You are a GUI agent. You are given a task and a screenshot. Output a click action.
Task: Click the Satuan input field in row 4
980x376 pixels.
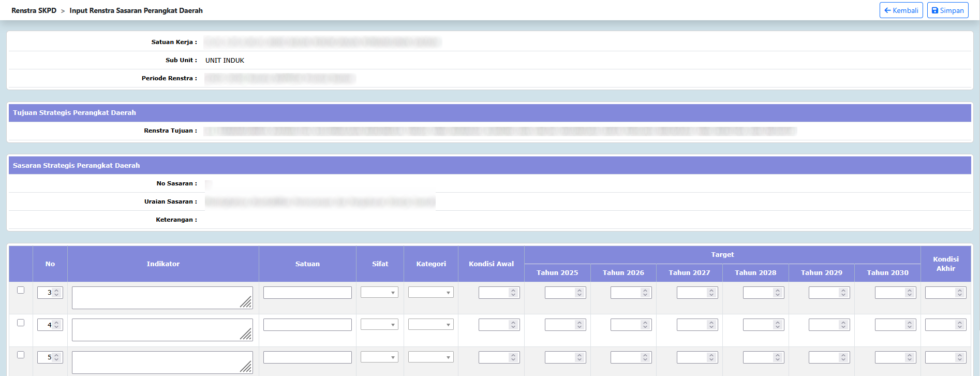[x=307, y=325]
